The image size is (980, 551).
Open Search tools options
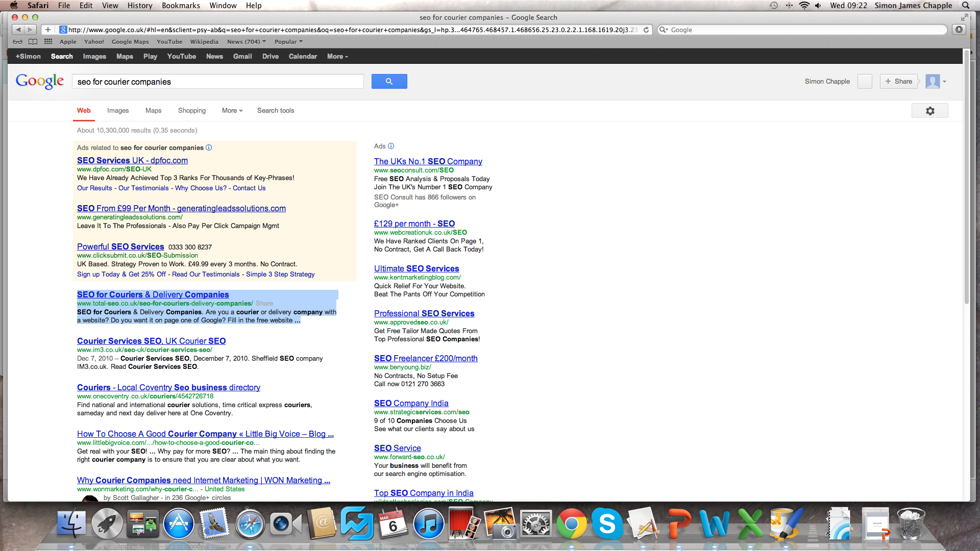(276, 111)
